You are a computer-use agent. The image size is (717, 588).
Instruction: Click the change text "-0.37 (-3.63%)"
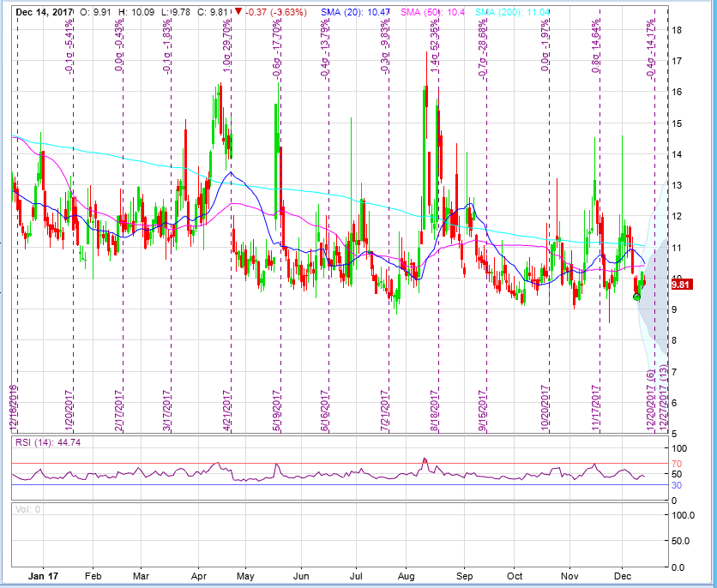pos(275,12)
